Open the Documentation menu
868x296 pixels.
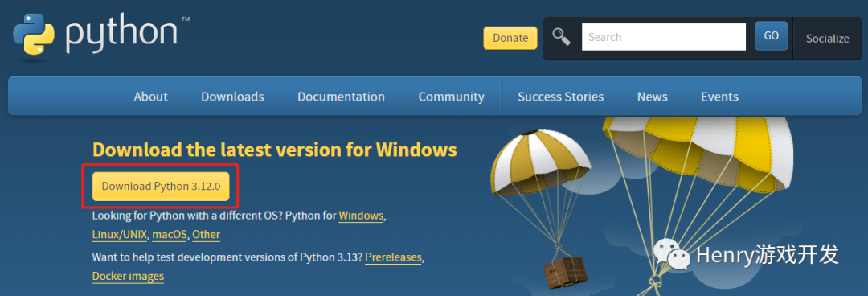coord(341,97)
